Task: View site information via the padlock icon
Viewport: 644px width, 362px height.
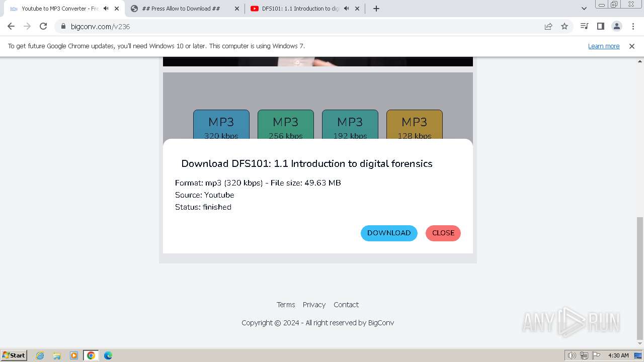Action: click(x=63, y=26)
